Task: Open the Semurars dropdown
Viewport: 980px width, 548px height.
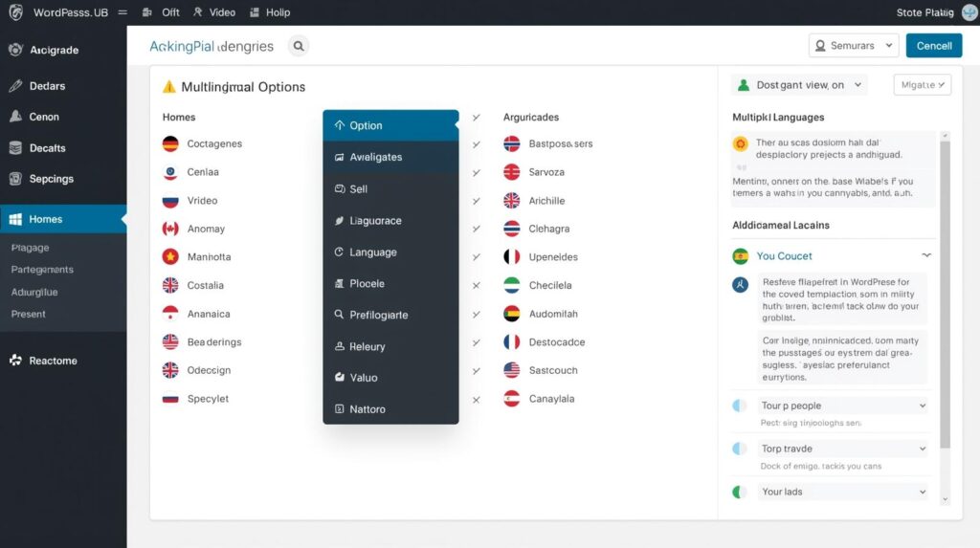Action: click(854, 46)
